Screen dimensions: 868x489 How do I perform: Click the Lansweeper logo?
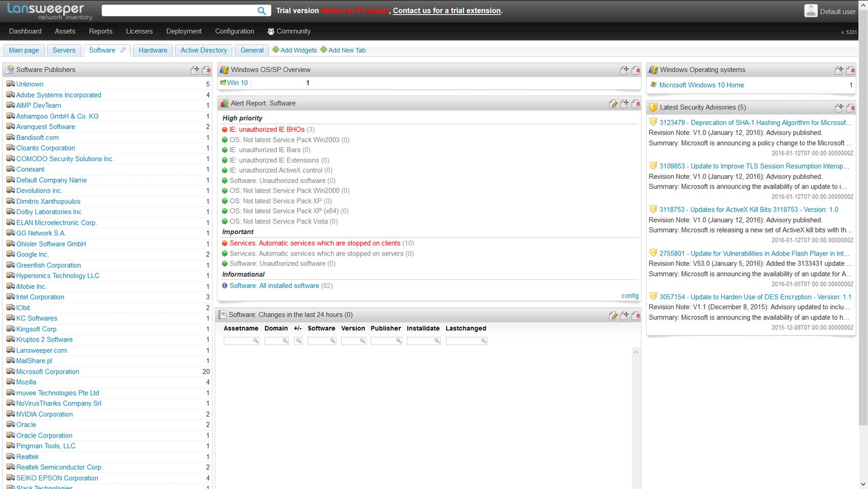tap(49, 11)
